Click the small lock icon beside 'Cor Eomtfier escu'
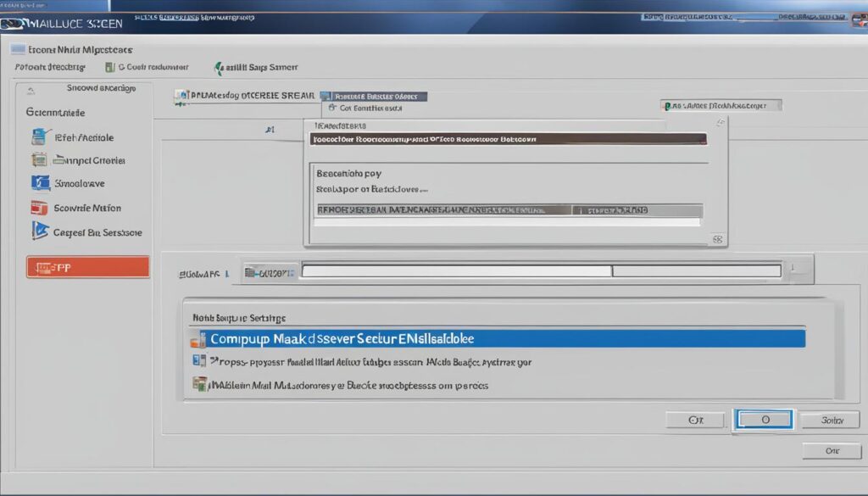This screenshot has height=496, width=868. click(x=332, y=108)
